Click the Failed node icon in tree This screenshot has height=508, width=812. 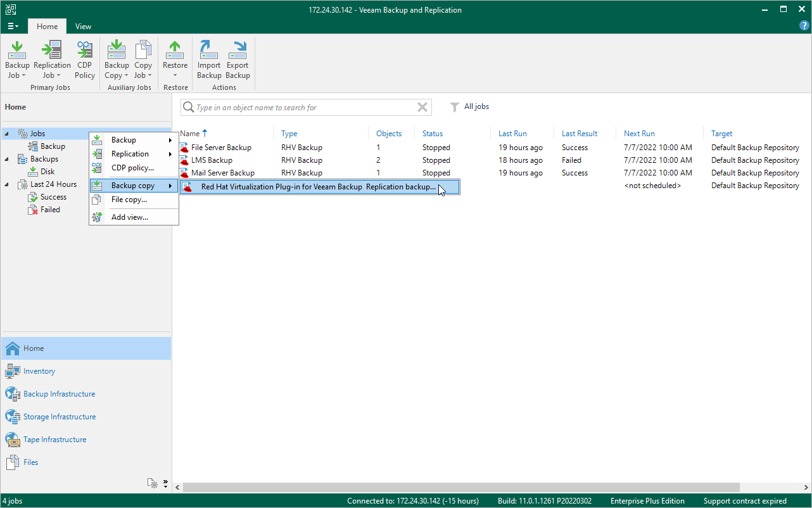pyautogui.click(x=34, y=210)
